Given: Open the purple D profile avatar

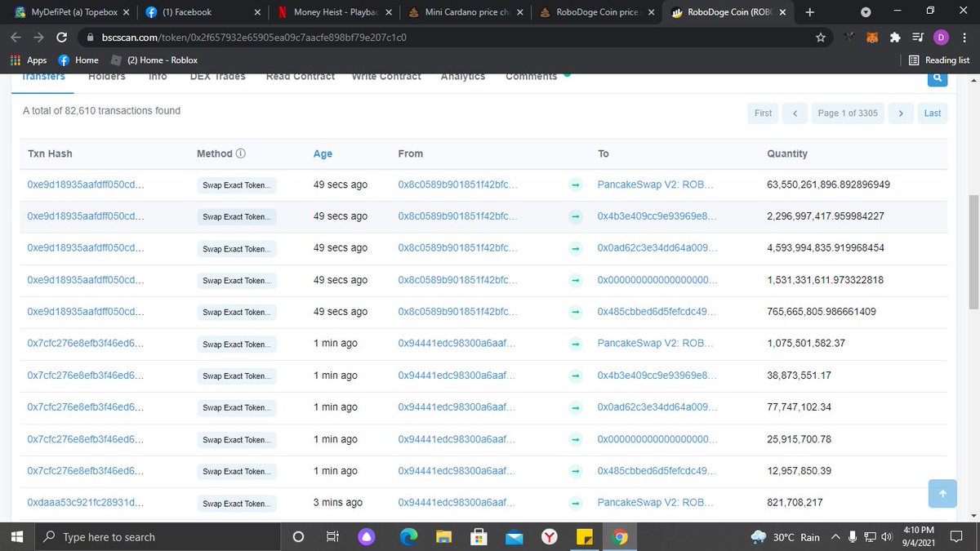Looking at the screenshot, I should pyautogui.click(x=941, y=38).
